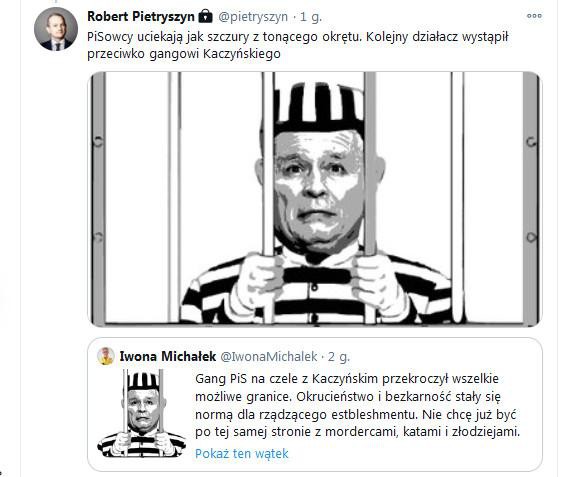This screenshot has height=477, width=579.
Task: Click the '2 g.' timestamp in quoted tweet
Action: click(339, 357)
